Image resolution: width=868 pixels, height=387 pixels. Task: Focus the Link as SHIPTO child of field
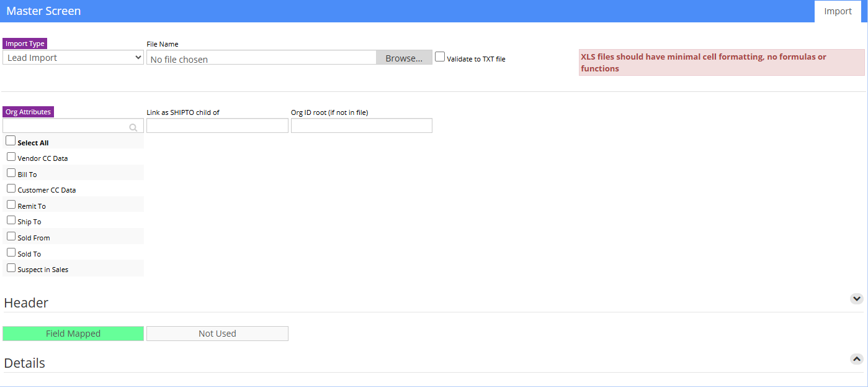(x=217, y=125)
